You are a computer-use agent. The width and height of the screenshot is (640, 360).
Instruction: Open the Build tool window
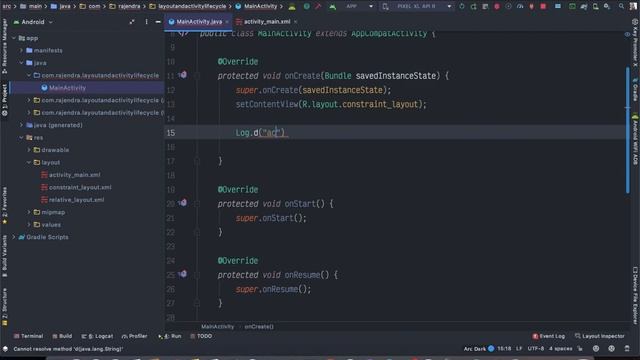[x=62, y=336]
